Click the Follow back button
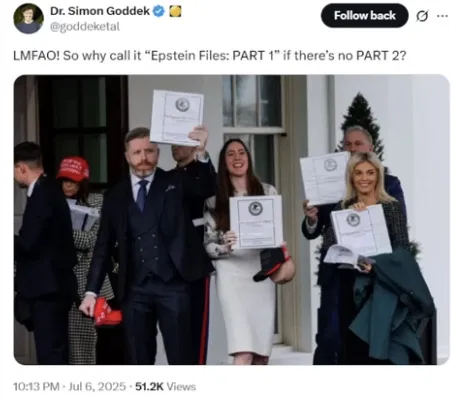The image size is (457, 403). pyautogui.click(x=364, y=15)
